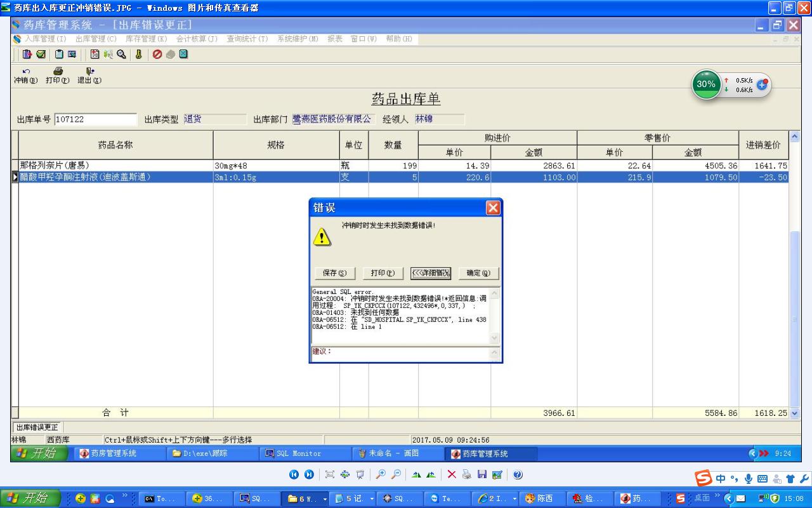
Task: Click error detail box scroll down arrow
Action: (495, 338)
